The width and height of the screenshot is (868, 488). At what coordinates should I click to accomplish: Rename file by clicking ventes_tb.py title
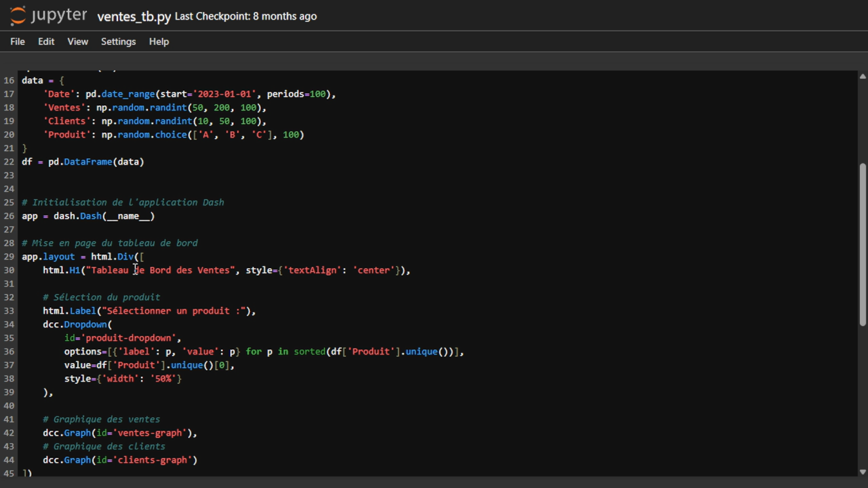coord(134,17)
